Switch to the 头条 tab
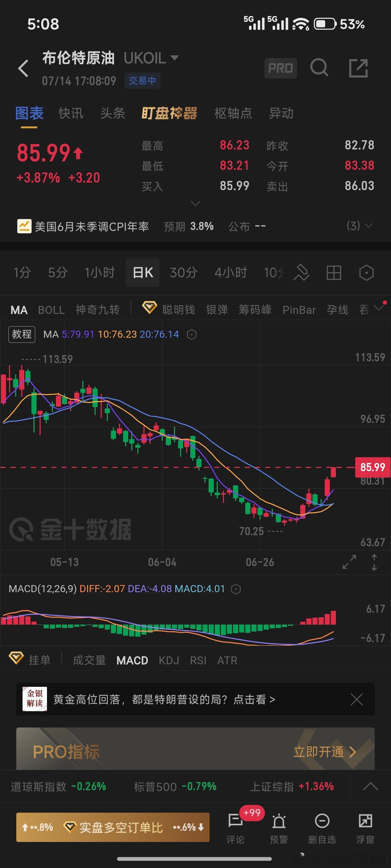391x868 pixels. click(x=113, y=113)
